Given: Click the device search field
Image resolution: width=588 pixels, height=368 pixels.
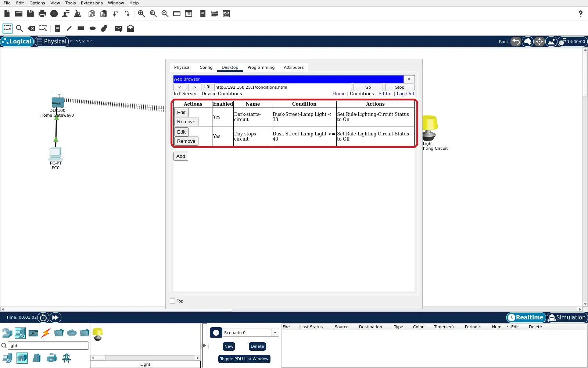Looking at the screenshot, I should 48,346.
